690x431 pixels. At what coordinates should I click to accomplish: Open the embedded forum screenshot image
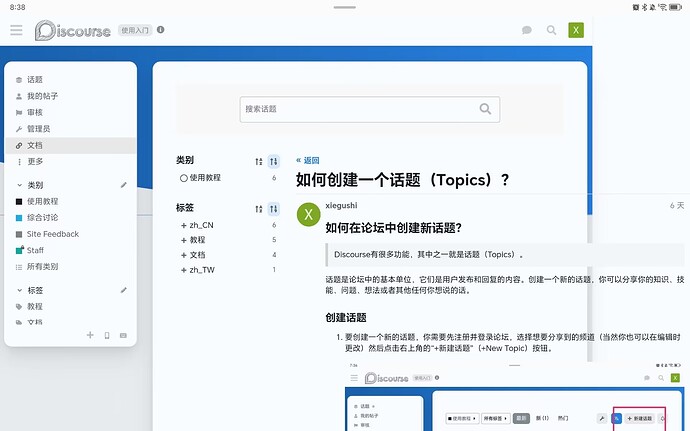514,396
